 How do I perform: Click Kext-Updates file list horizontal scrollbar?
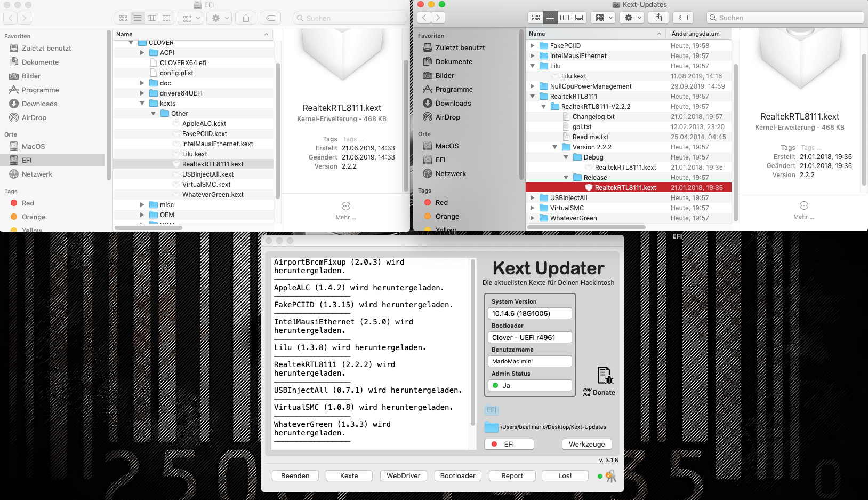(586, 227)
